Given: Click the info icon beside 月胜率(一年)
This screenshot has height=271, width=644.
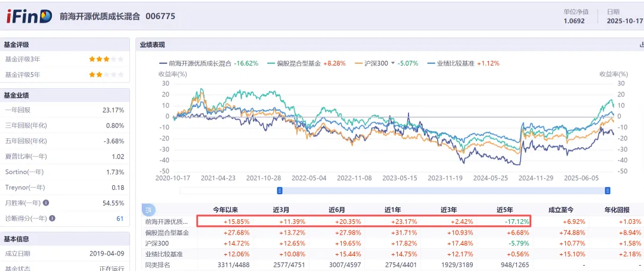Looking at the screenshot, I should [46, 203].
